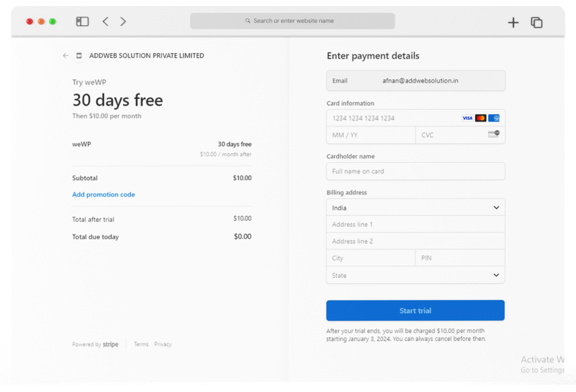Go back using browser back arrow
The width and height of the screenshot is (576, 392).
106,22
